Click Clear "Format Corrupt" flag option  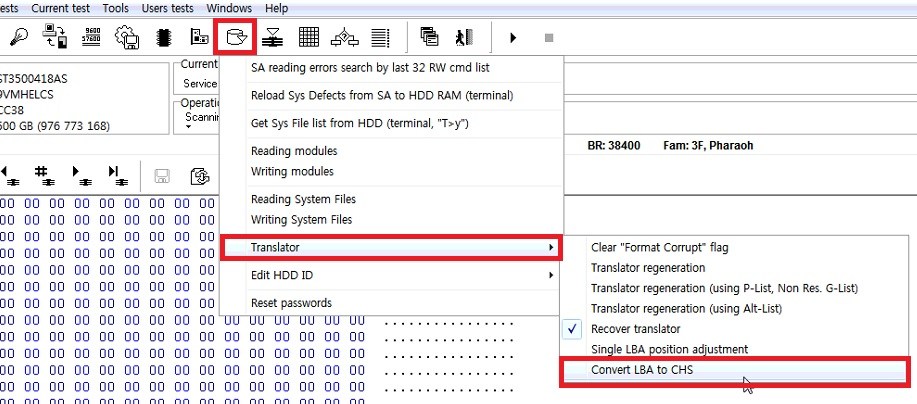[658, 246]
